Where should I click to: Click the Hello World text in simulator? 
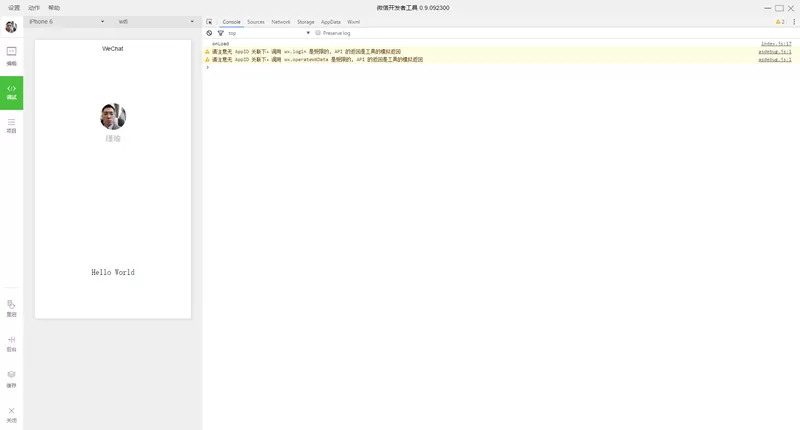click(113, 272)
